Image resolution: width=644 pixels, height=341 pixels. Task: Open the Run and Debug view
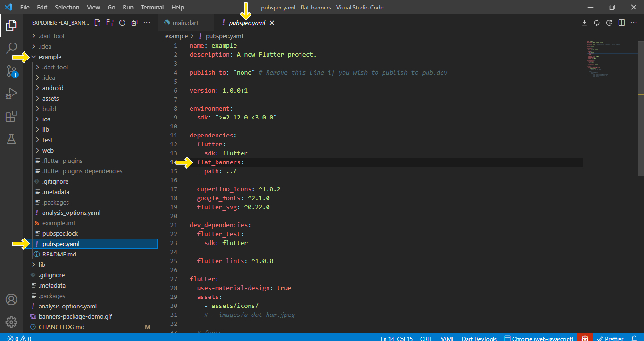click(11, 94)
